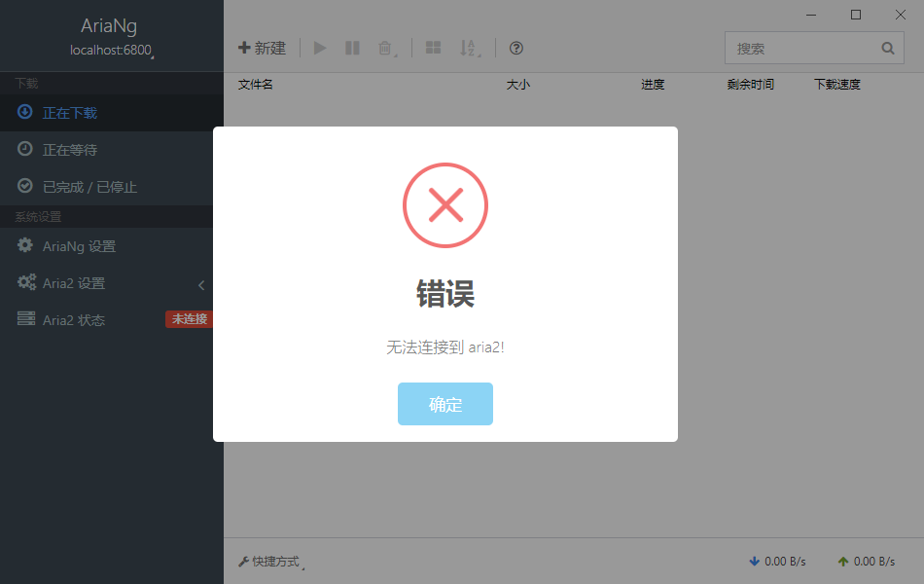
Task: Close the AriaNg window
Action: (x=901, y=15)
